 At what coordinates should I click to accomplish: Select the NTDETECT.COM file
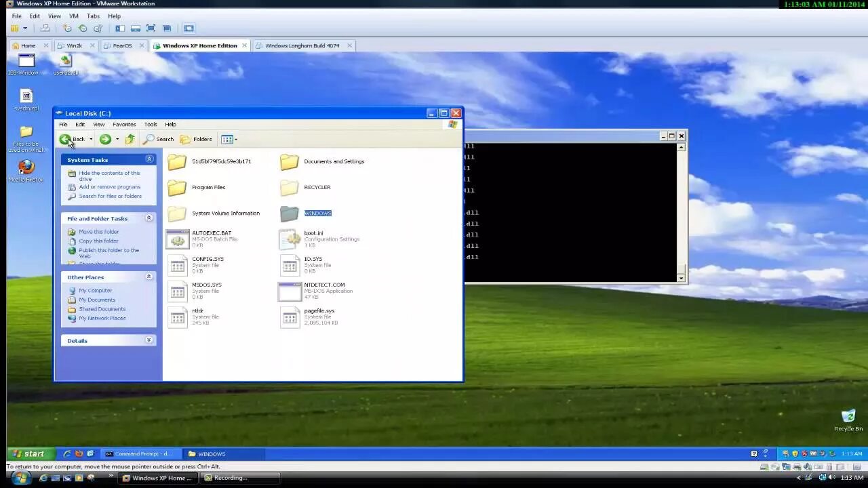pos(315,290)
